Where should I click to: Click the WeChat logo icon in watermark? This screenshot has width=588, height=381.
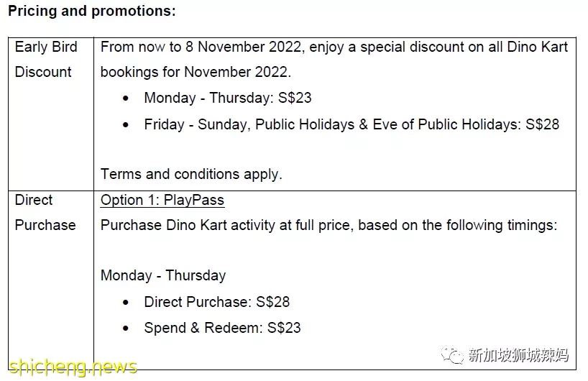452,354
